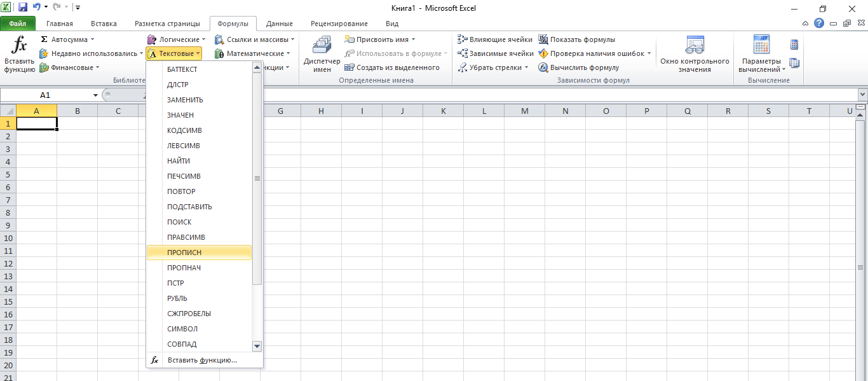Image resolution: width=868 pixels, height=381 pixels.
Task: Choose РУБЛЬ function in the list
Action: tap(199, 298)
